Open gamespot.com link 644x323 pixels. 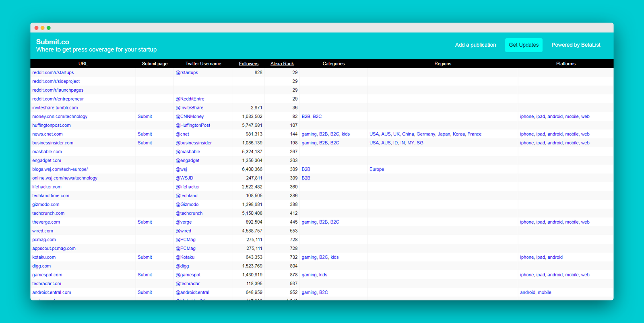pos(47,275)
